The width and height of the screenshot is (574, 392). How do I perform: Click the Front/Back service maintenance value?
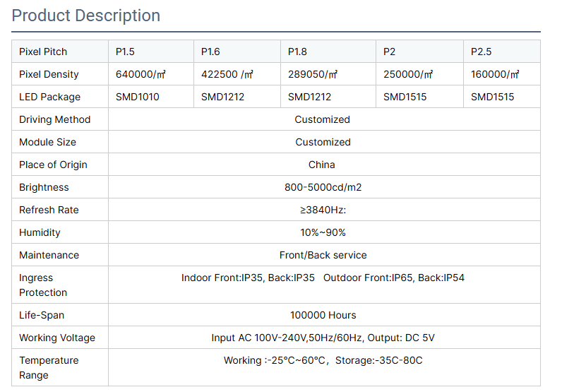(323, 255)
